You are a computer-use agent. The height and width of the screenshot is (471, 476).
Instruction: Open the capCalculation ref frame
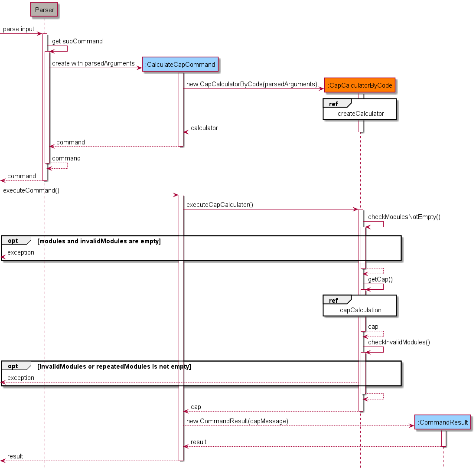pos(359,306)
